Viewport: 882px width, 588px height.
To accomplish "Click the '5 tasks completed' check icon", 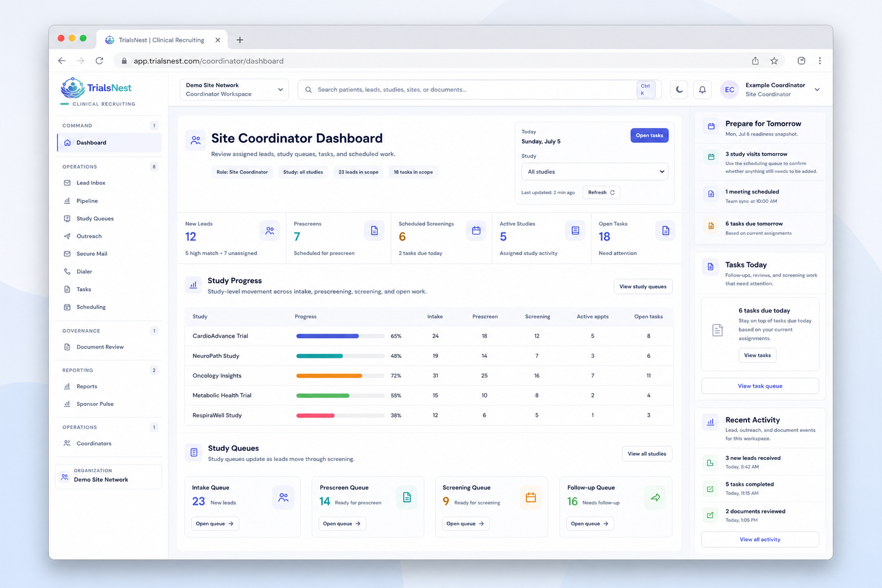I will point(710,489).
